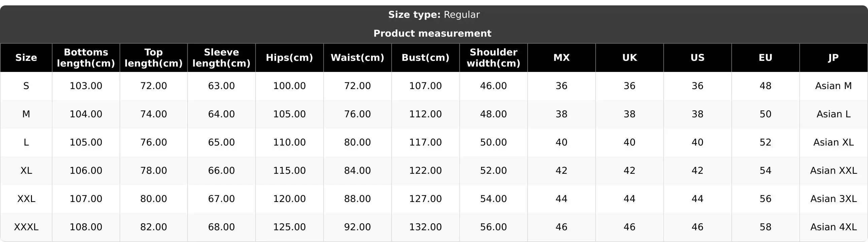Click the Size column header
868x242 pixels.
click(26, 57)
